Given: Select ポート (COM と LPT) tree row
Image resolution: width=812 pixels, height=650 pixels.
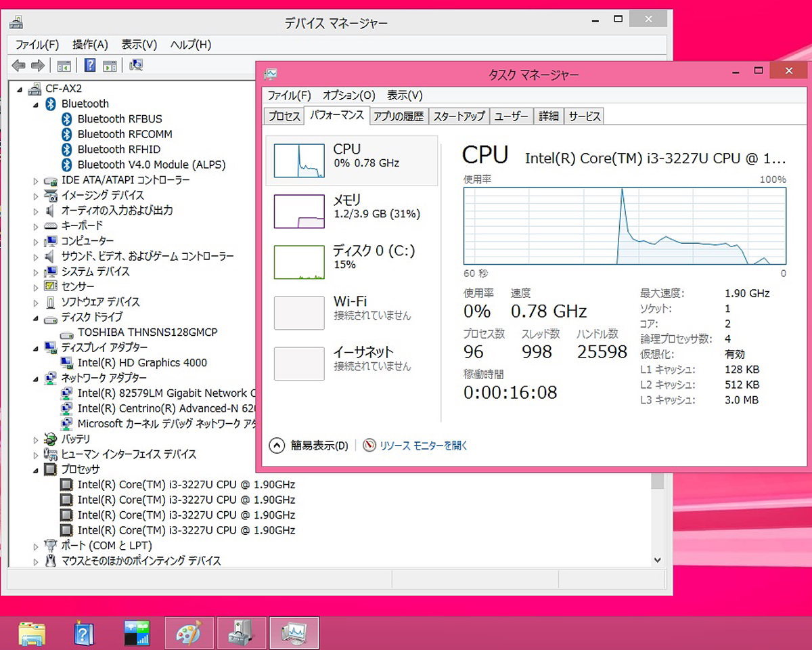Looking at the screenshot, I should click(x=106, y=546).
